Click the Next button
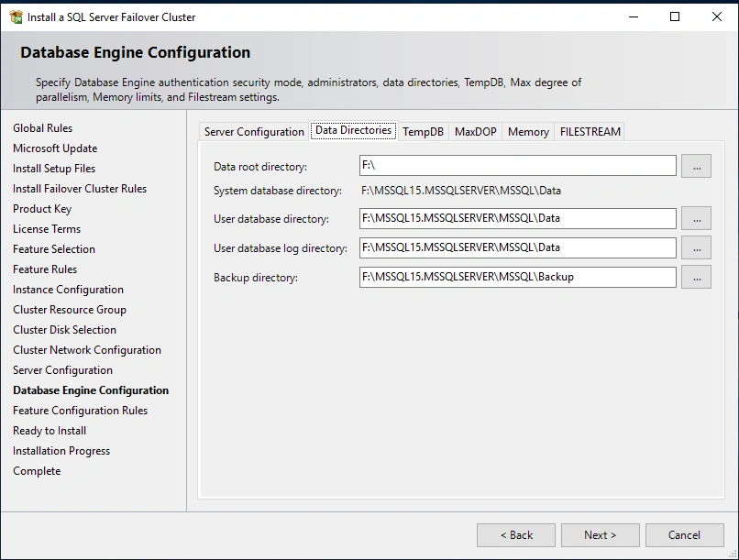Screen dimensions: 739x560 point(601,535)
